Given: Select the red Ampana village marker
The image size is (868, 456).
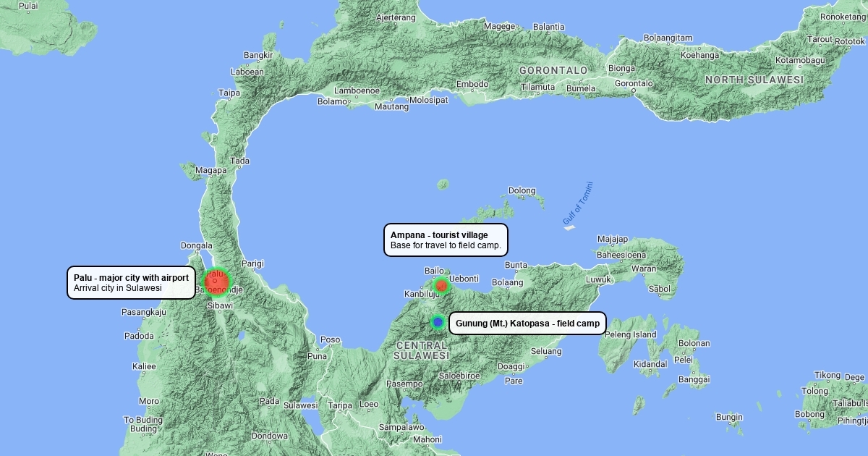Looking at the screenshot, I should click(441, 286).
